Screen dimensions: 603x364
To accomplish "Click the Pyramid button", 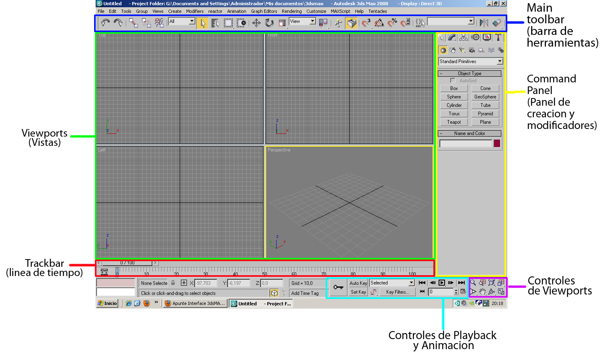I will pyautogui.click(x=485, y=114).
